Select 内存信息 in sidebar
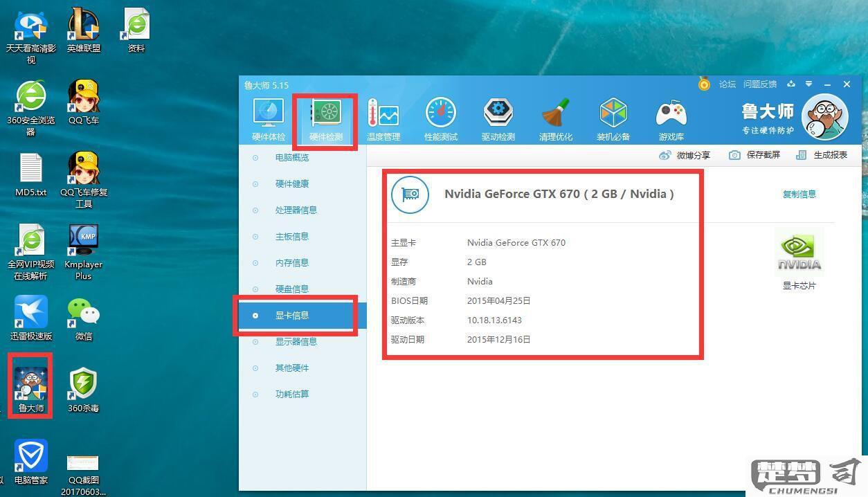 (x=292, y=263)
